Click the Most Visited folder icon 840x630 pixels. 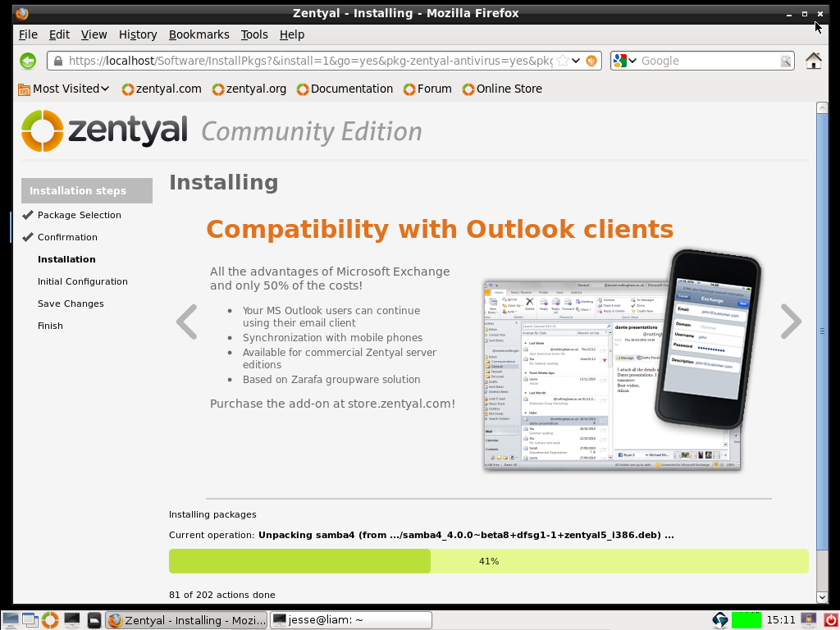[24, 89]
